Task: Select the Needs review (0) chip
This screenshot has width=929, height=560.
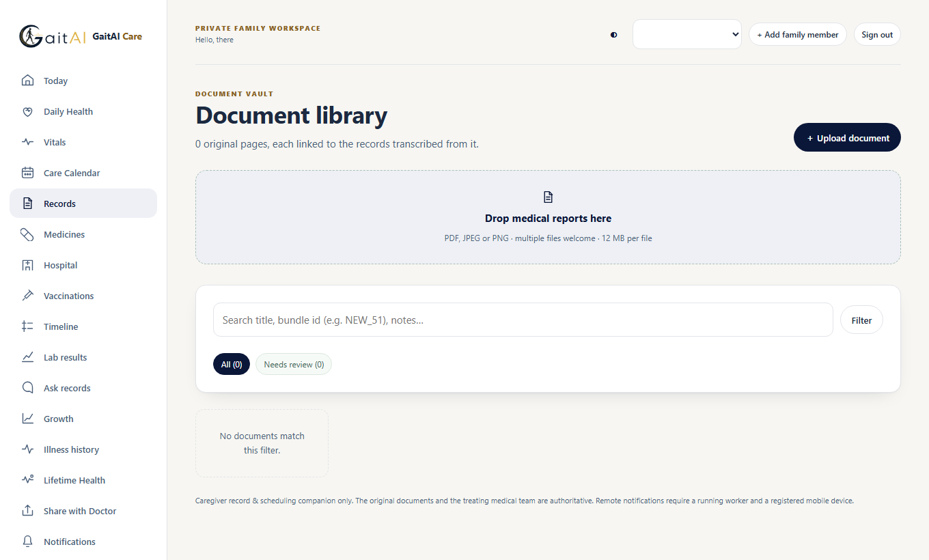Action: point(294,364)
